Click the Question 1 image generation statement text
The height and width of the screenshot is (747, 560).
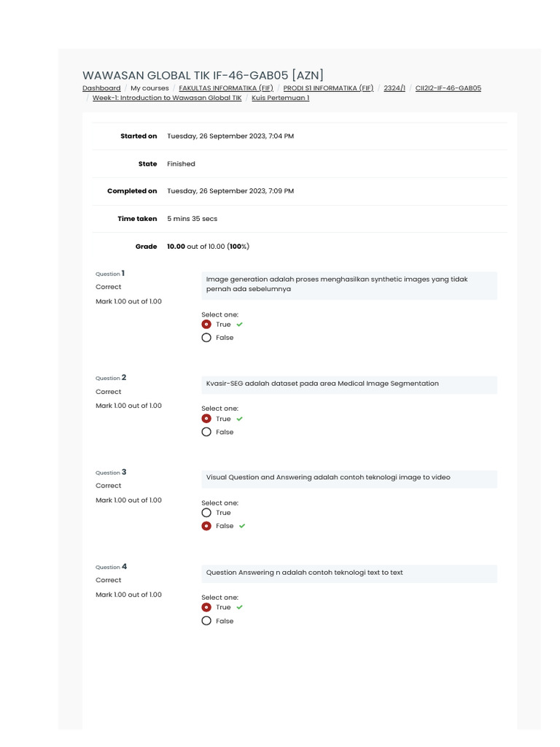(x=337, y=284)
